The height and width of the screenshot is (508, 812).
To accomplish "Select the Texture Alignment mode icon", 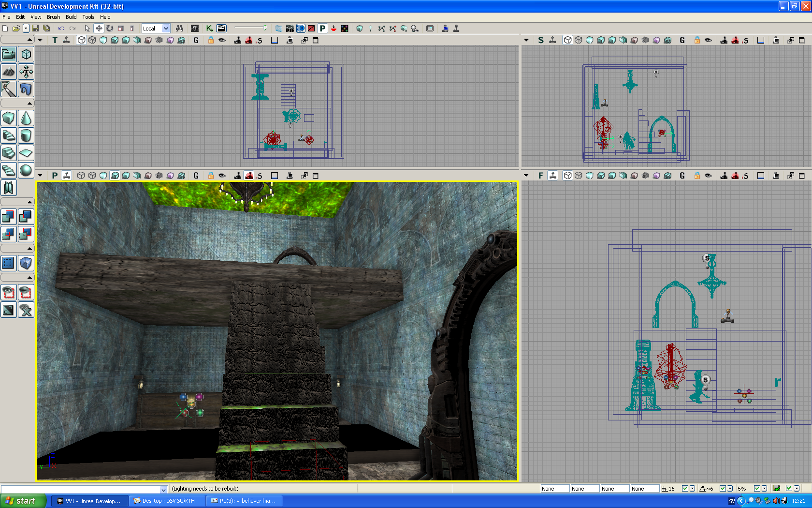I will point(26,72).
